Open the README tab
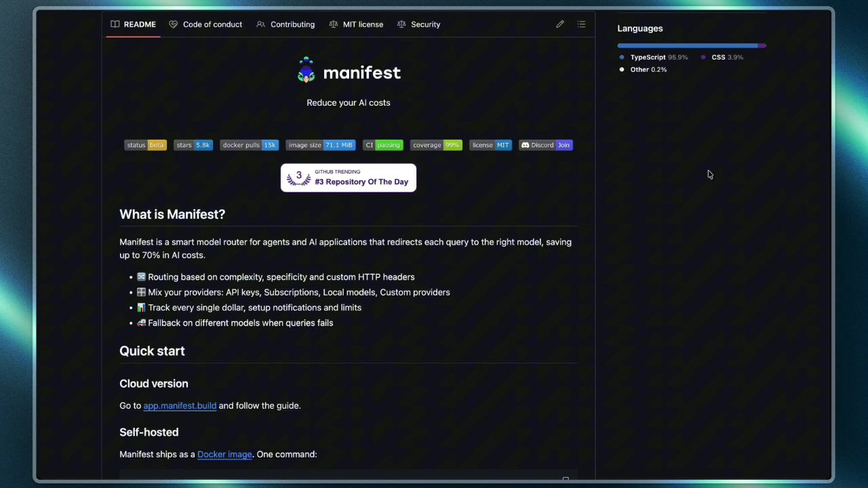The width and height of the screenshot is (868, 488). [x=134, y=24]
